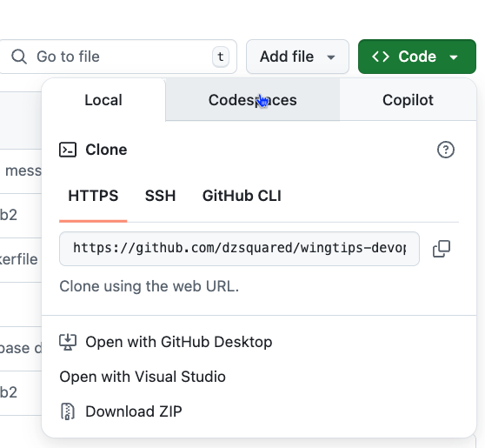
Task: Expand the Add file dropdown
Action: pyautogui.click(x=297, y=57)
